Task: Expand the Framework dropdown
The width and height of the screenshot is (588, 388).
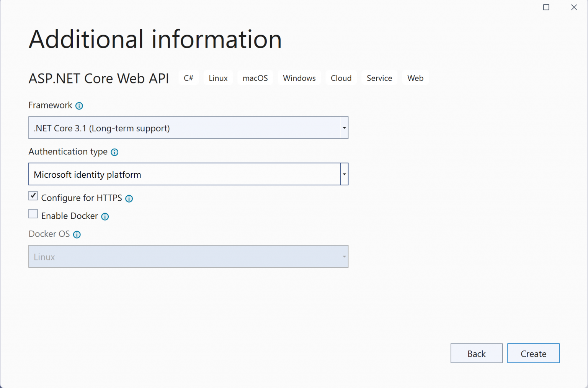Action: (x=344, y=128)
